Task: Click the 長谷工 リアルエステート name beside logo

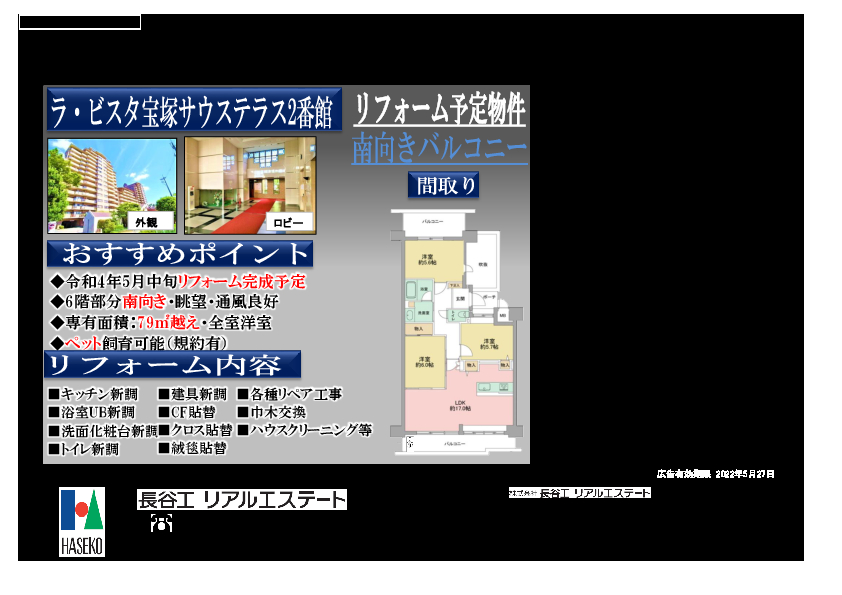Action: point(242,500)
